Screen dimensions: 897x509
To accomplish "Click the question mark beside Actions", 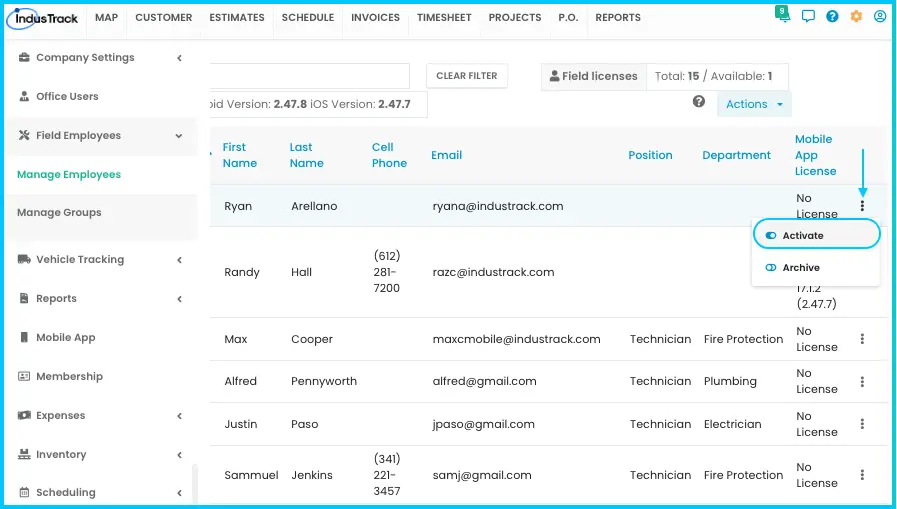I will pyautogui.click(x=698, y=102).
